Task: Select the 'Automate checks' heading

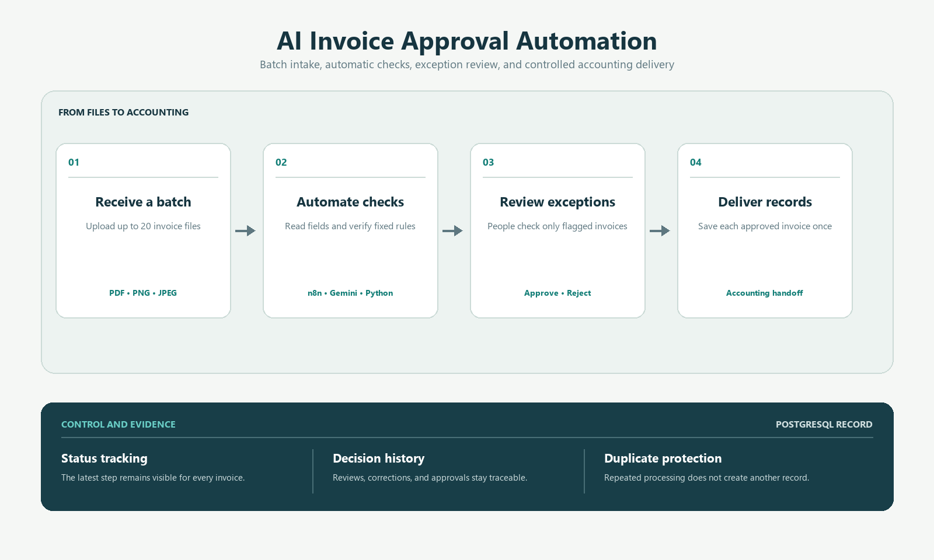Action: (x=350, y=202)
